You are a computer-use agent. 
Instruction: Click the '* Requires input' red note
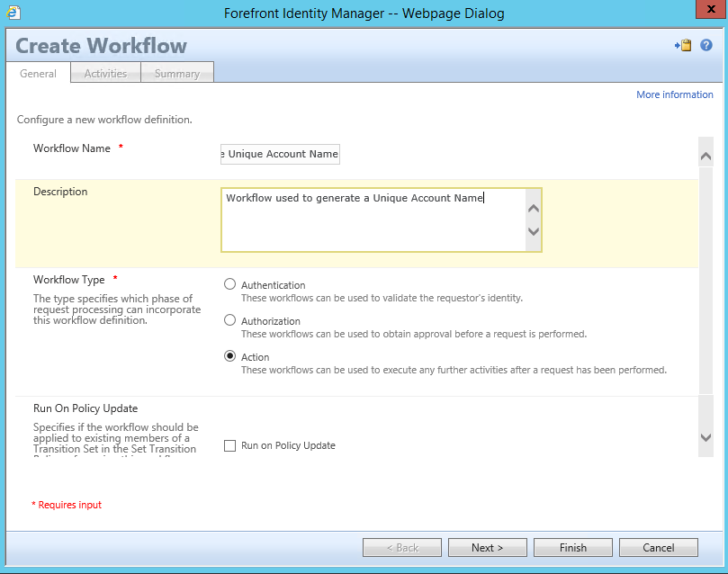pyautogui.click(x=67, y=505)
